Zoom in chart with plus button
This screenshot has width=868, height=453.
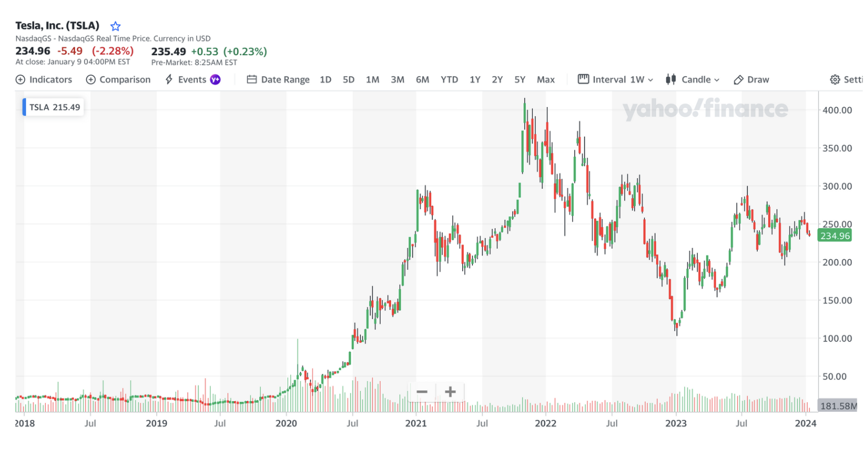(450, 392)
